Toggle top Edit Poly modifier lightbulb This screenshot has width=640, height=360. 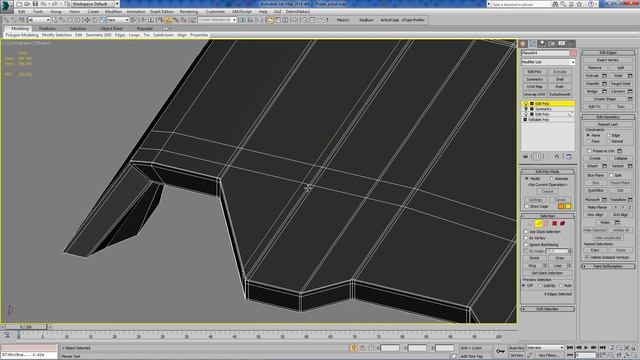click(x=526, y=104)
